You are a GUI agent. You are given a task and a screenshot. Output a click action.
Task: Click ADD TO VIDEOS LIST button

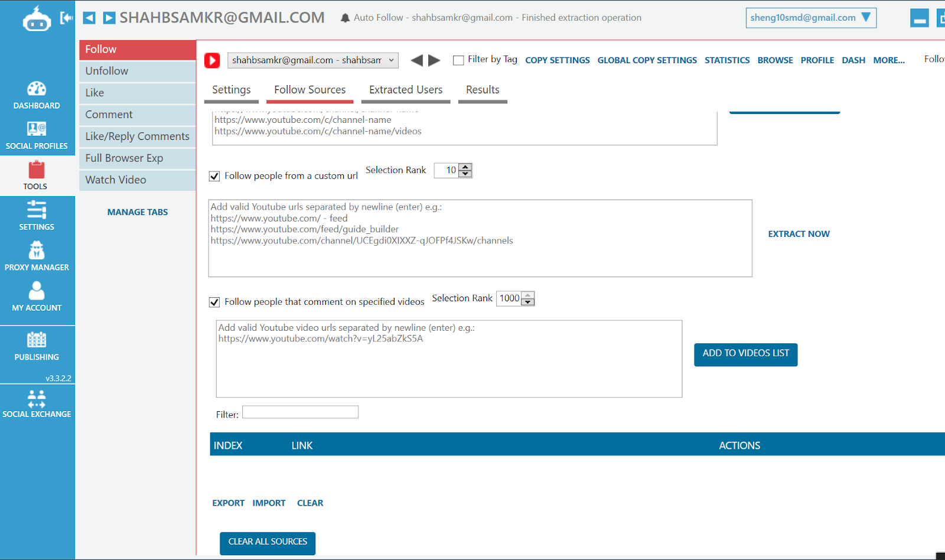pos(746,354)
